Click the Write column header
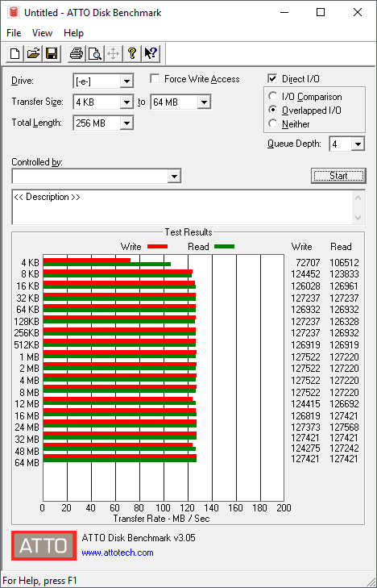 coord(302,247)
